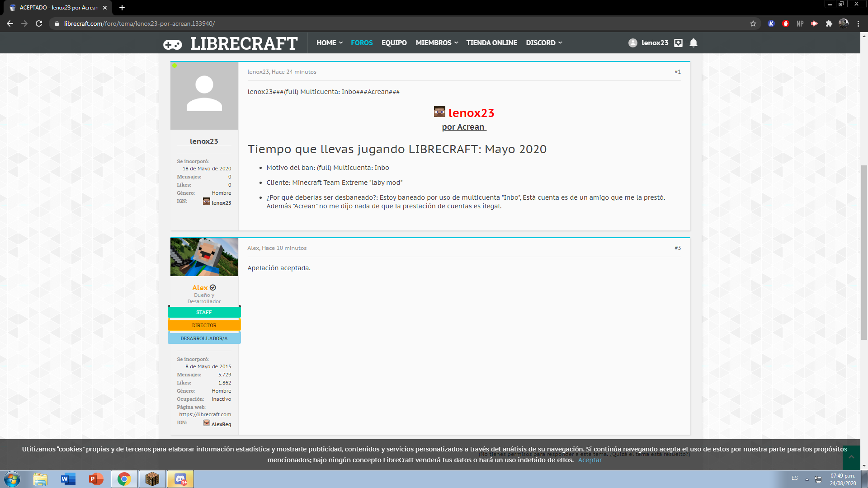The width and height of the screenshot is (868, 488).
Task: Close the ACEPTADO browser tab
Action: pos(105,8)
